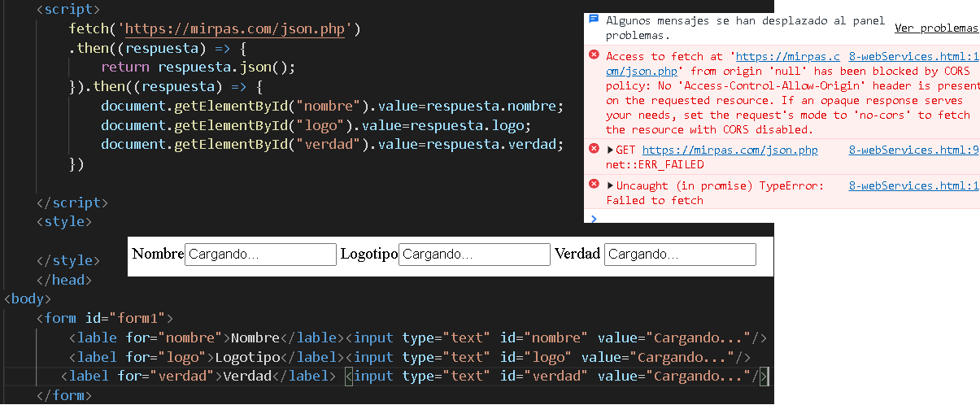The image size is (980, 405).
Task: Click the red error icon beside CORS message
Action: pyautogui.click(x=594, y=54)
